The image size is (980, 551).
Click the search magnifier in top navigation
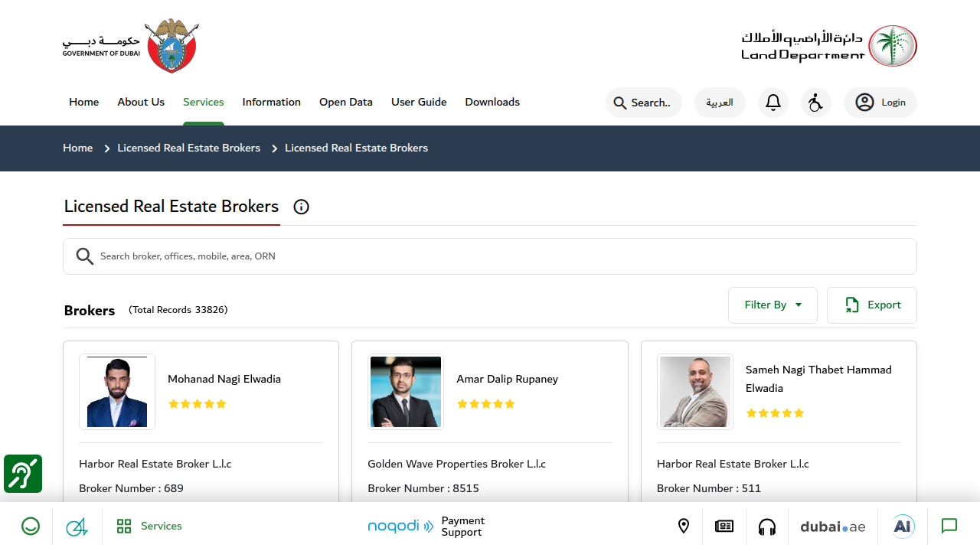pos(620,103)
